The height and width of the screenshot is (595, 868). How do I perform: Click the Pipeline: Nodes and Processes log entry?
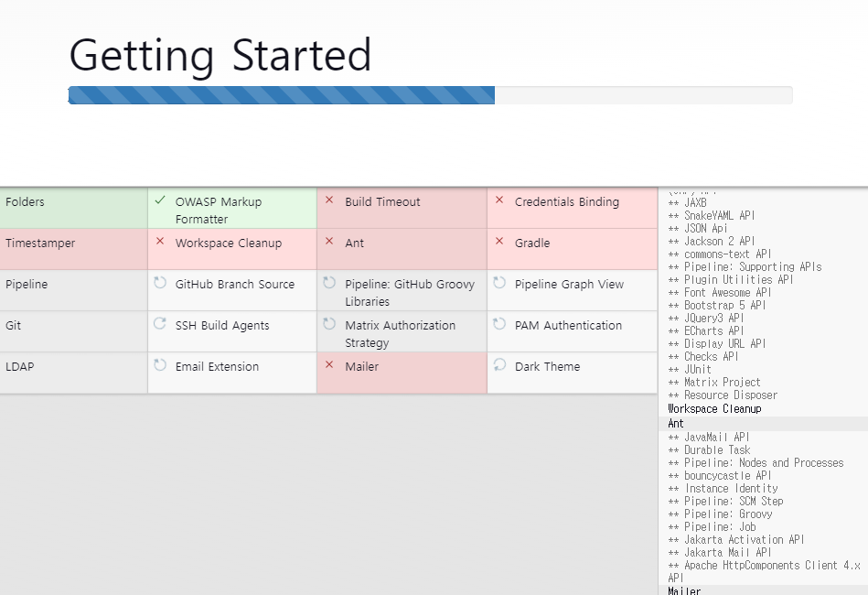tap(755, 462)
